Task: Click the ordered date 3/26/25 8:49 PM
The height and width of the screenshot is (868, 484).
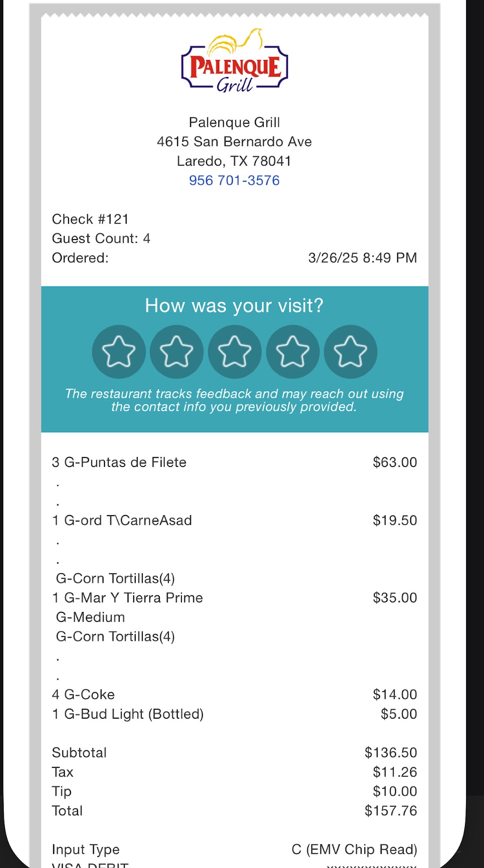Action: (x=363, y=258)
